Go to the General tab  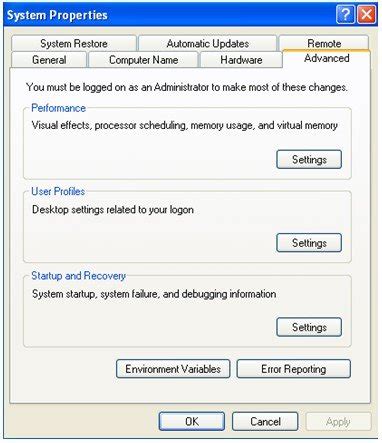click(x=49, y=60)
